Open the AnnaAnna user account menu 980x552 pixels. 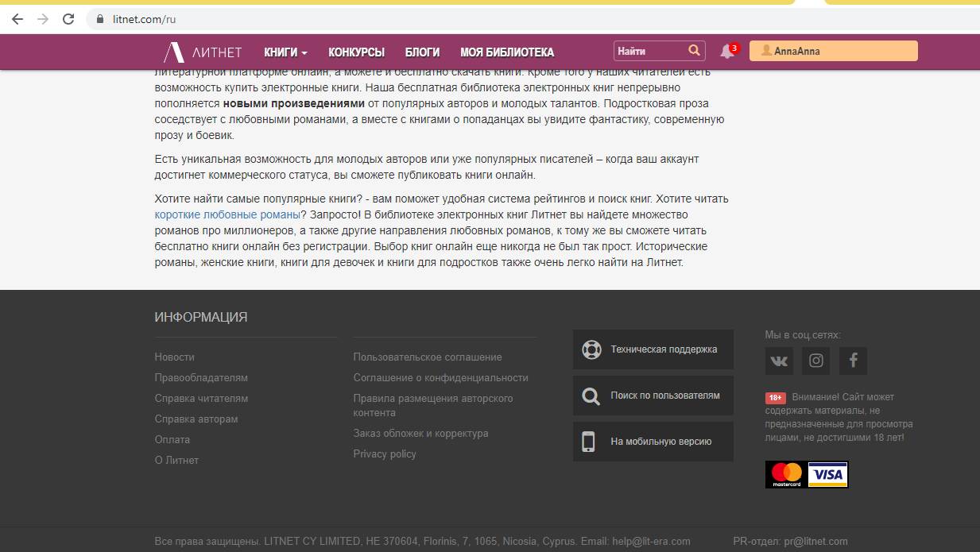833,51
